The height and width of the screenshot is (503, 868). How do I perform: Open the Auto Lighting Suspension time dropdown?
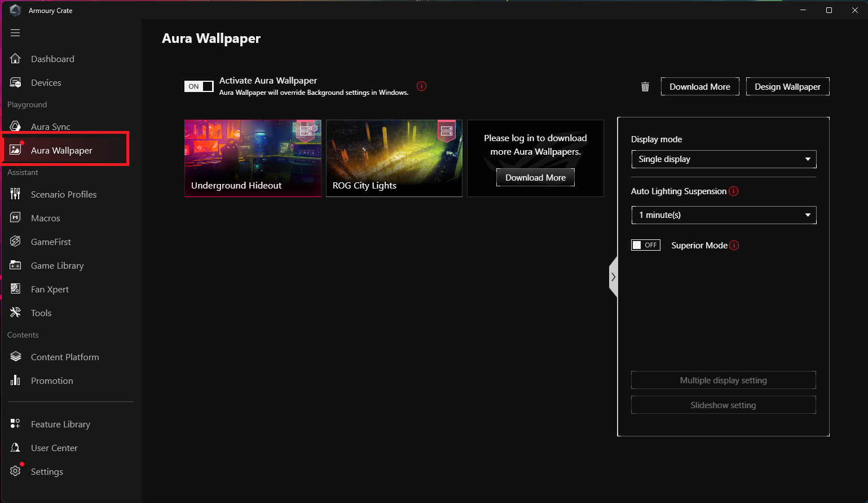(x=724, y=215)
